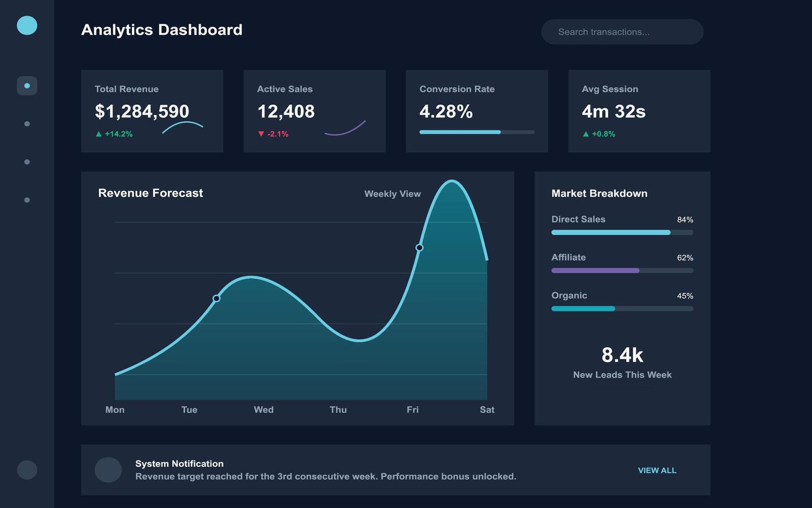This screenshot has height=508, width=812.
Task: Click the Sat axis label
Action: coord(487,410)
